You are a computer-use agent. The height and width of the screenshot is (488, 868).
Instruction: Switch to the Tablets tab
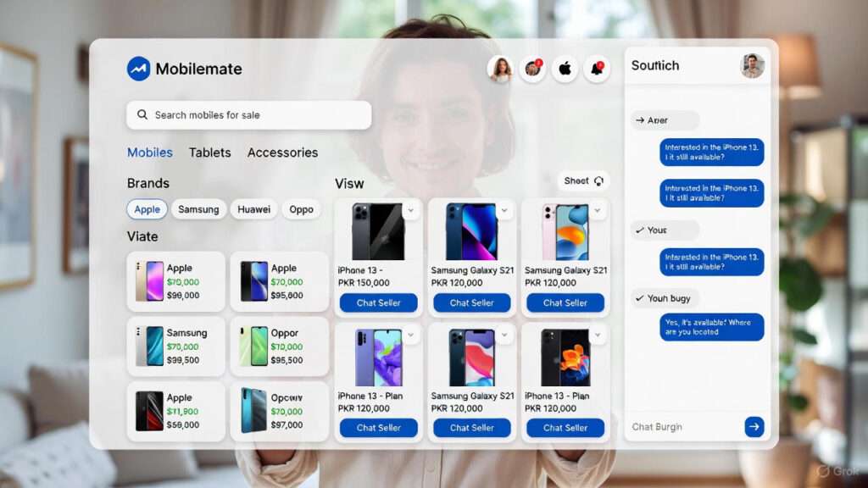[209, 152]
